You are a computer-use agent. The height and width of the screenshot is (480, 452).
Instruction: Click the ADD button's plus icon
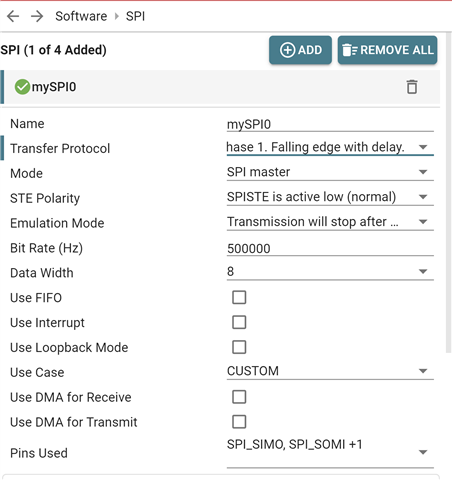(287, 50)
